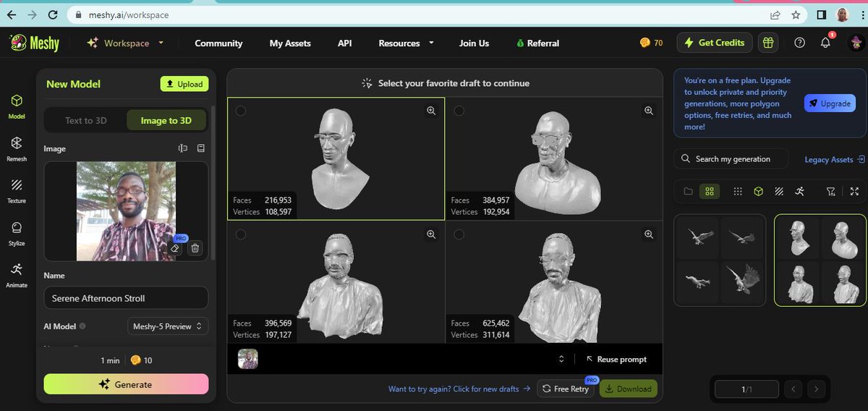Open the Stylize tool
868x411 pixels.
tap(17, 234)
